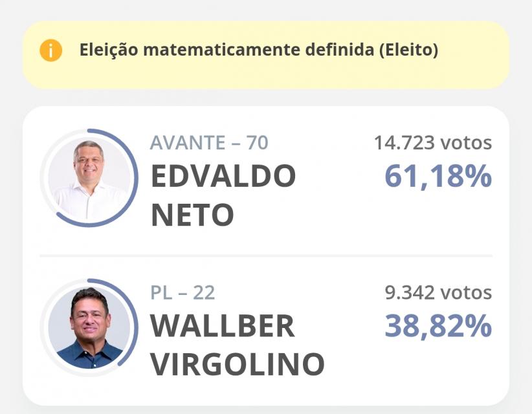Click the Eleição matematicamente definida banner text
Viewport: 532px width, 414px height.
tap(259, 49)
